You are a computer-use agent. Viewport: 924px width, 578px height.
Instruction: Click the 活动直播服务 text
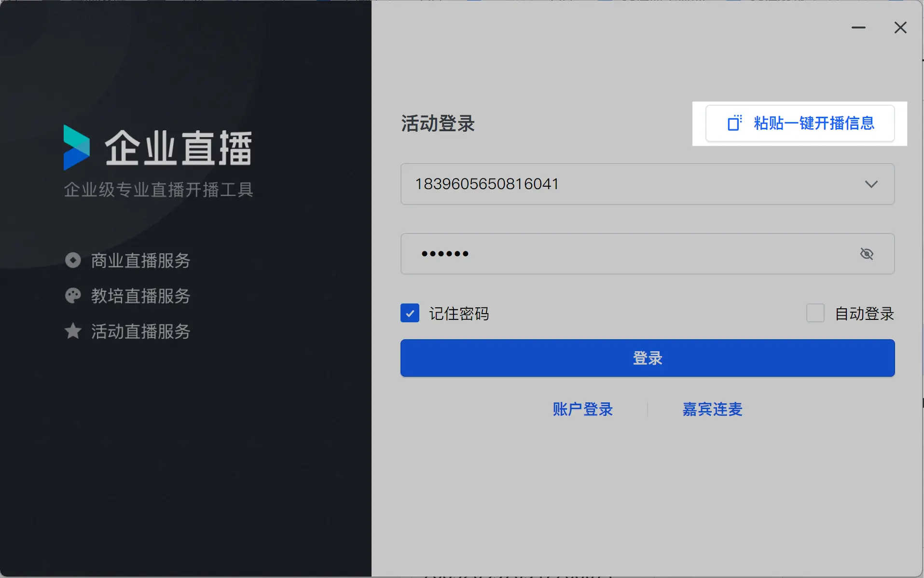point(140,331)
